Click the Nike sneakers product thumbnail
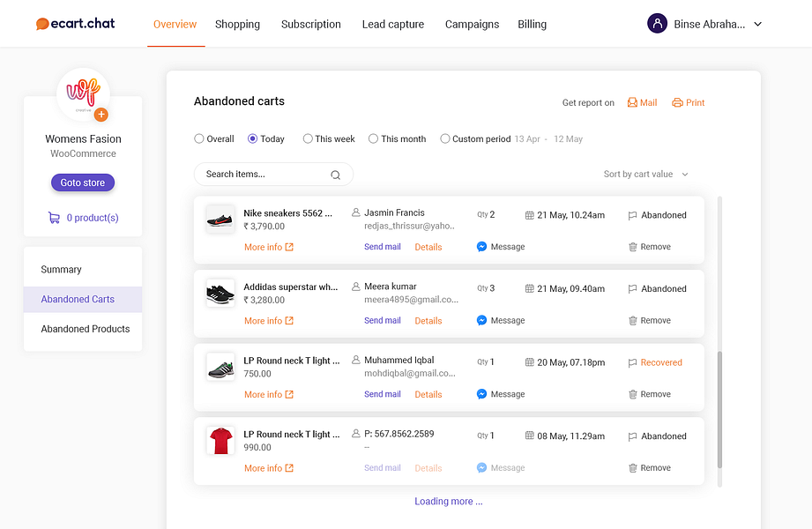This screenshot has width=812, height=529. tap(220, 219)
